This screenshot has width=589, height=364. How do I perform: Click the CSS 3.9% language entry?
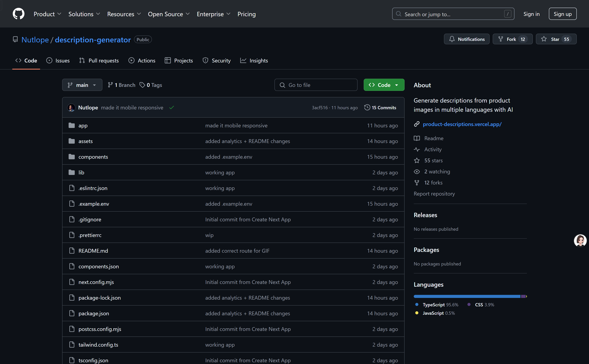[x=481, y=305]
